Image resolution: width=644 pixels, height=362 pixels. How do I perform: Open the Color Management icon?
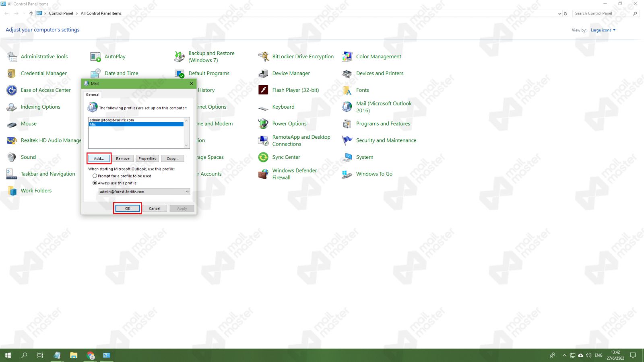(x=347, y=57)
